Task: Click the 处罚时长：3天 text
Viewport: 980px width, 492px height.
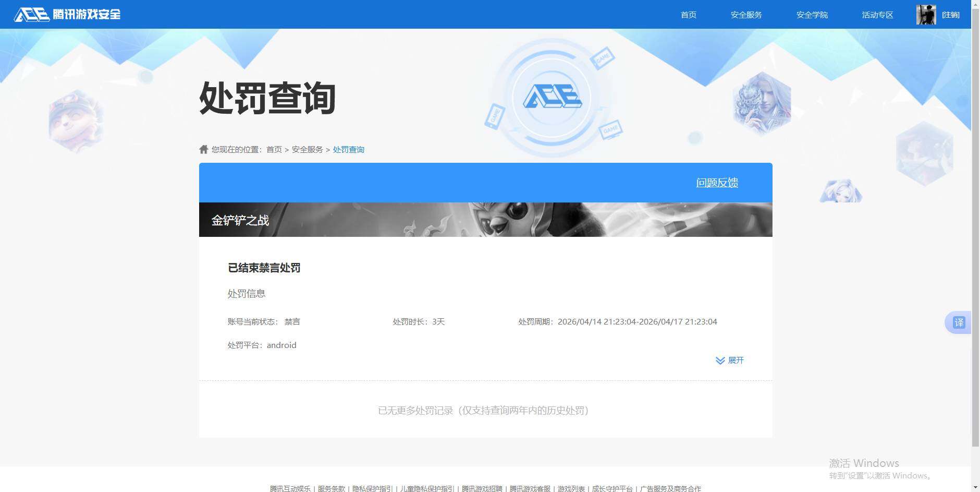Action: click(419, 322)
